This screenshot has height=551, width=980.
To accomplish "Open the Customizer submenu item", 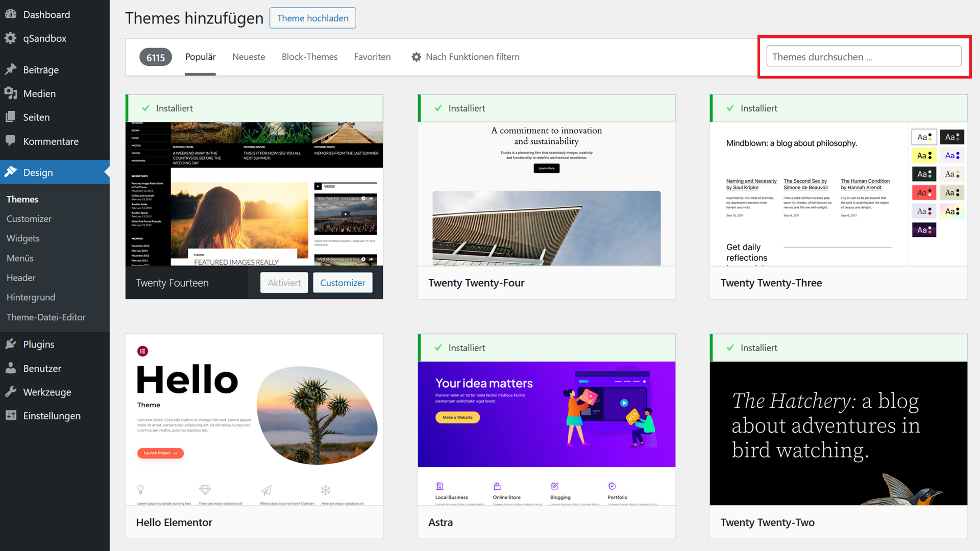I will point(29,218).
